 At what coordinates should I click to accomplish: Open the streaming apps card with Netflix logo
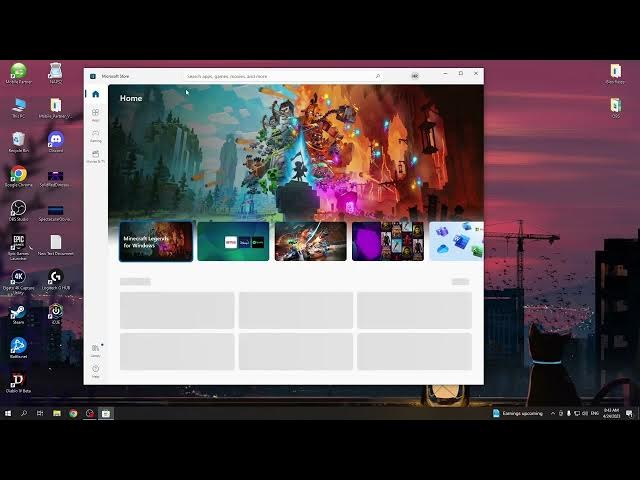pos(233,241)
